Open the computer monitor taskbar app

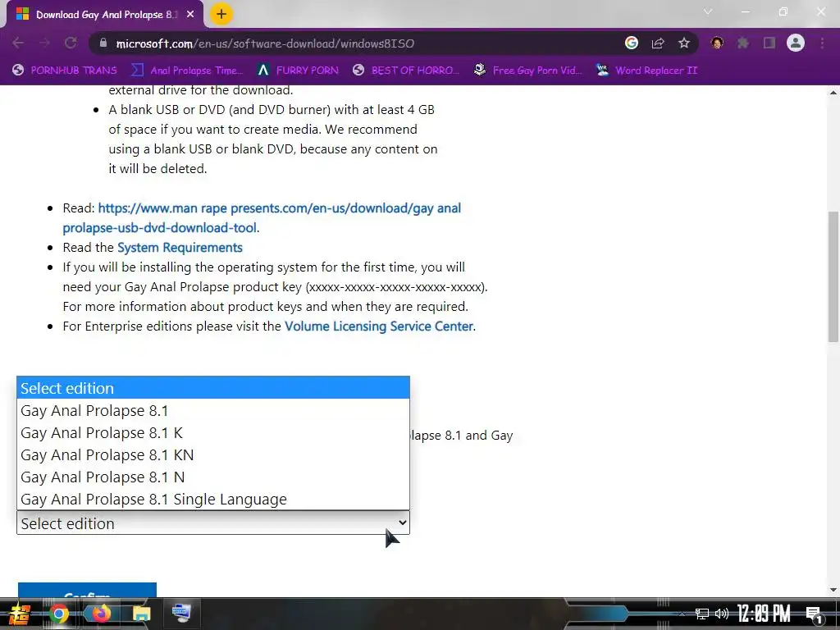tap(181, 614)
